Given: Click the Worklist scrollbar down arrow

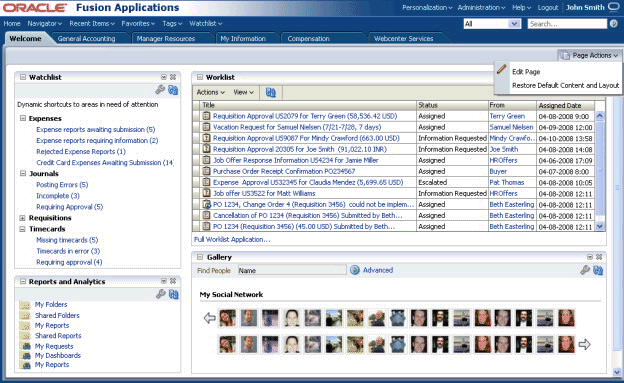Looking at the screenshot, I should (600, 227).
